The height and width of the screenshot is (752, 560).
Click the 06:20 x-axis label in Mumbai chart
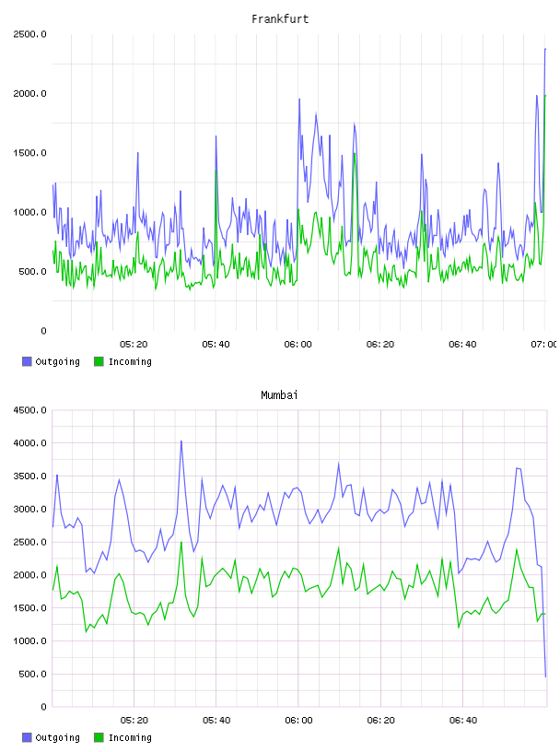pos(380,721)
